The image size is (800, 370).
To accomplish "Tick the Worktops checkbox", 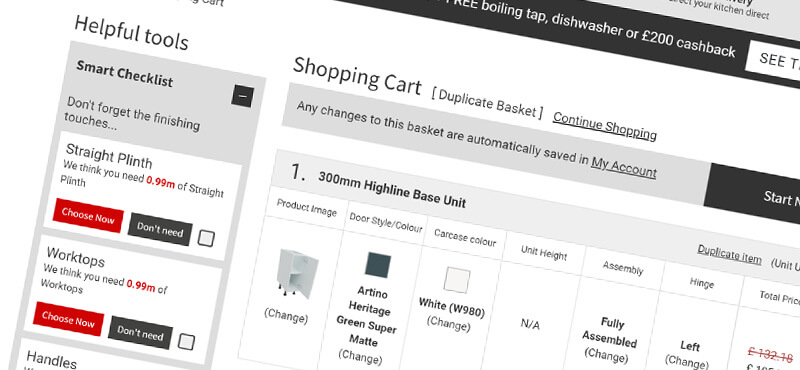I will (x=186, y=341).
